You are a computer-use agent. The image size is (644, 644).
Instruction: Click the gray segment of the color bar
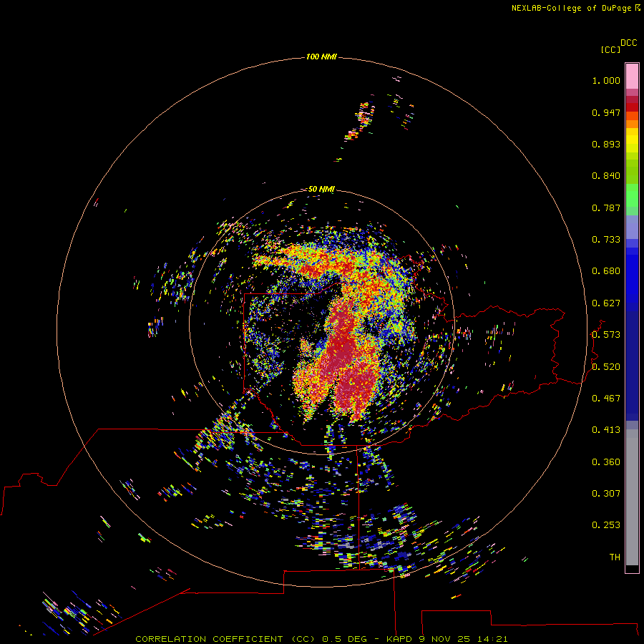[x=632, y=497]
